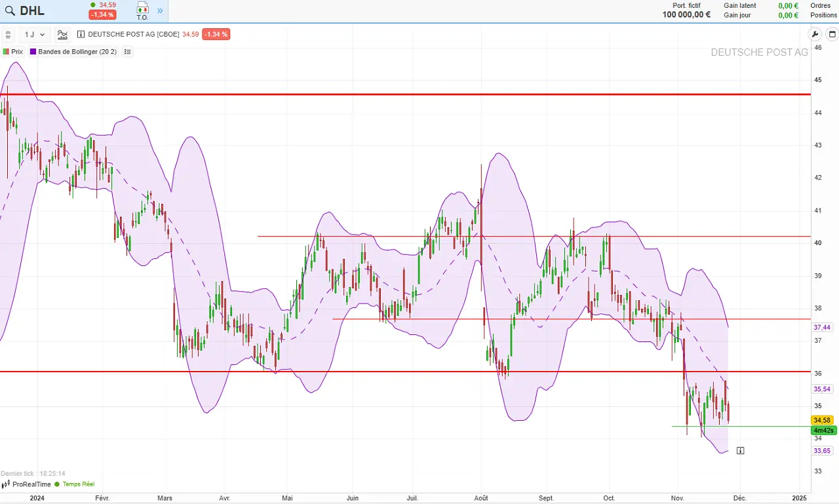
Task: Open chart settings wrench icon
Action: [x=815, y=35]
